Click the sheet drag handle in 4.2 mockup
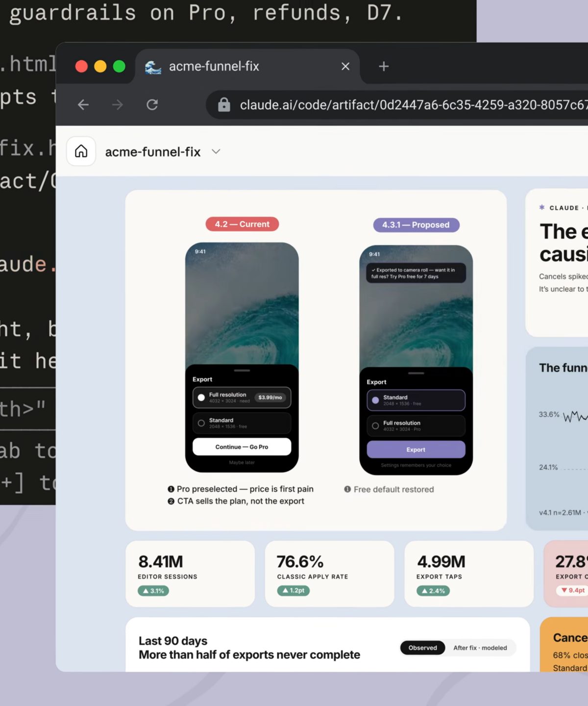588x706 pixels. (242, 370)
